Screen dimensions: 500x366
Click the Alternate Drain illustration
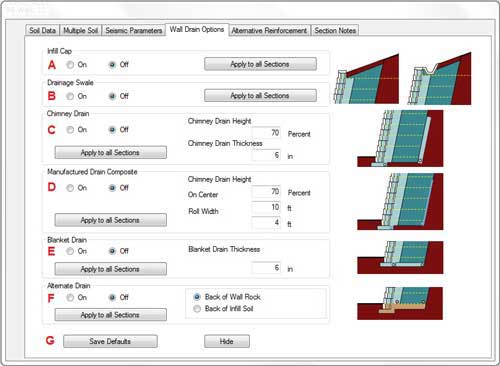[x=400, y=303]
